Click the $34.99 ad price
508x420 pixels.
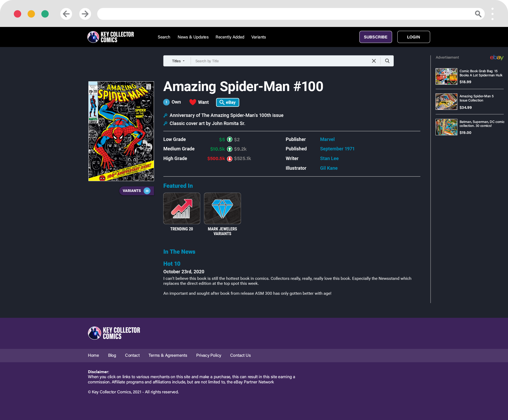[x=466, y=107]
